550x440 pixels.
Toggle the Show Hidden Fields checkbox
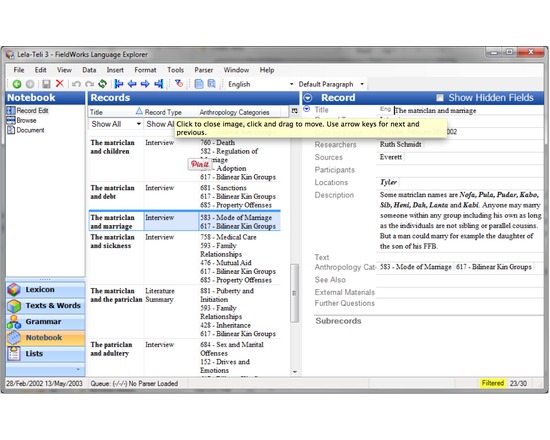440,98
